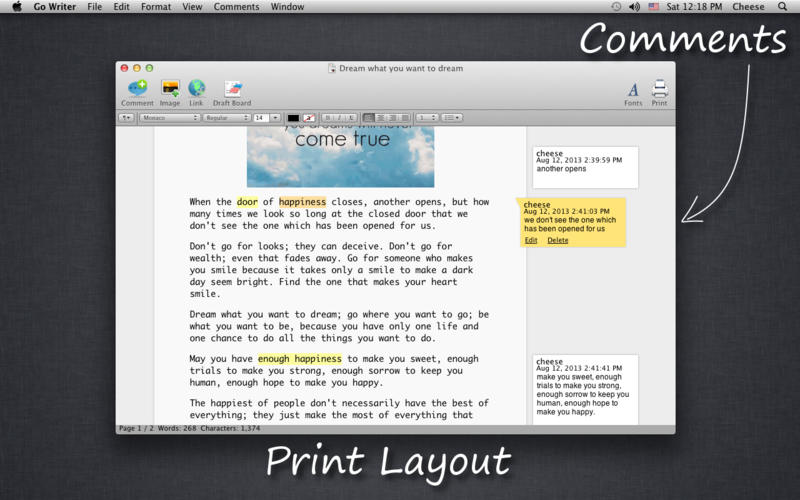Screen dimensions: 800x500
Task: Open the Fonts panel
Action: coord(633,90)
